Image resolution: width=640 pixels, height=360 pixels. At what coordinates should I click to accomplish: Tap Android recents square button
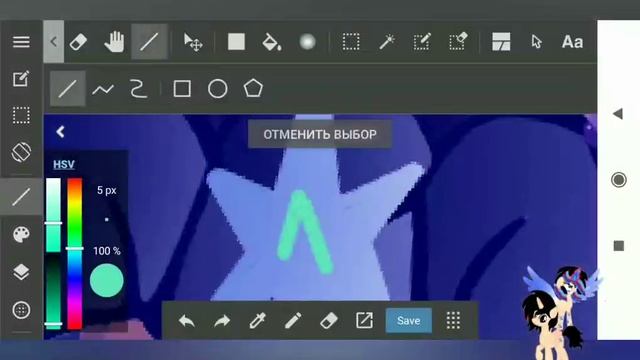pos(619,246)
